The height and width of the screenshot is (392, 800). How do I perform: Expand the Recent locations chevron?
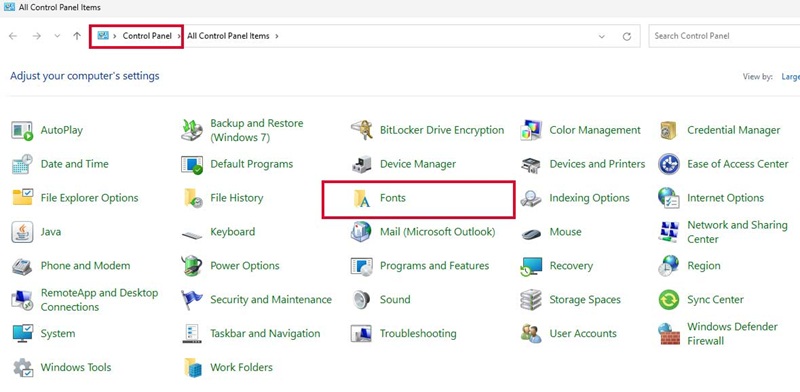57,36
